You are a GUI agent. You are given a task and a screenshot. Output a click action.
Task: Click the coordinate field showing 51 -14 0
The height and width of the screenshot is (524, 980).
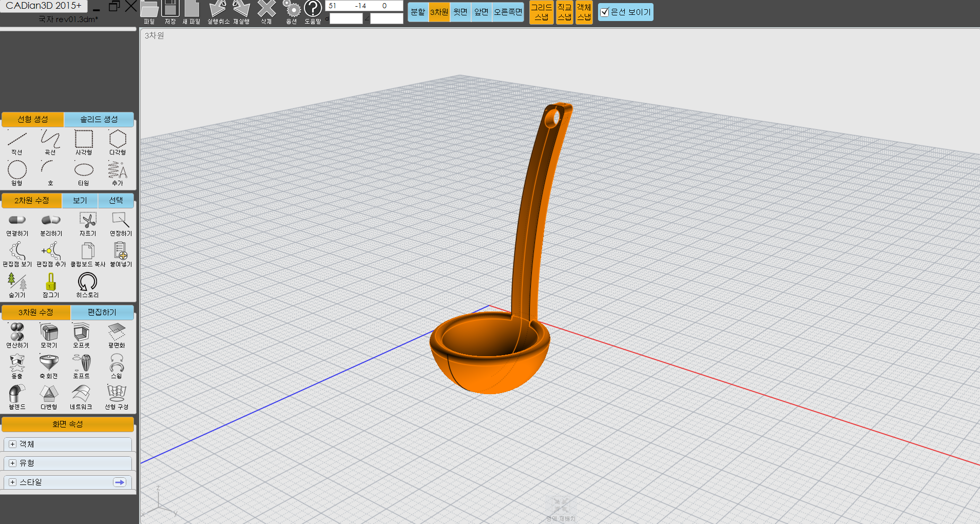click(x=364, y=6)
